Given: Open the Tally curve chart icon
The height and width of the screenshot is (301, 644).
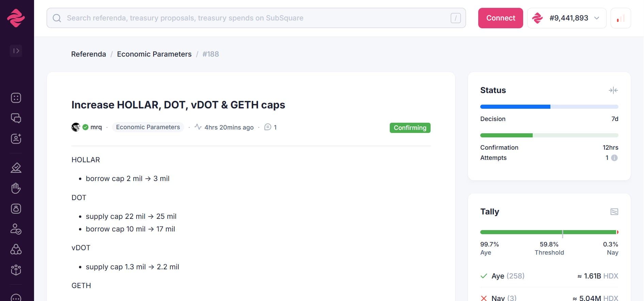Looking at the screenshot, I should tap(614, 212).
